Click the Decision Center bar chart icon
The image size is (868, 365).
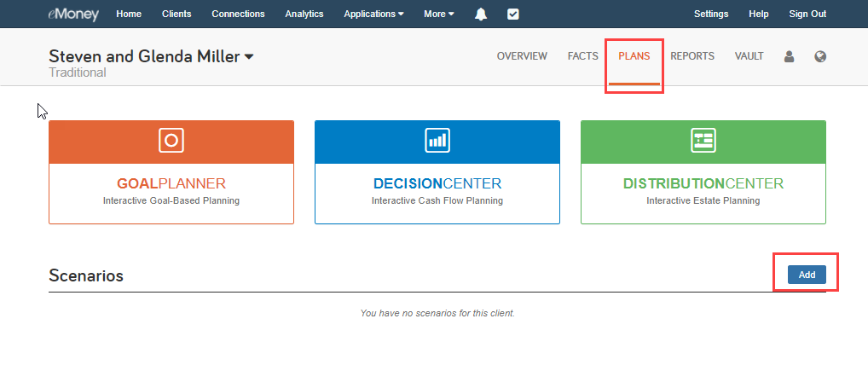[x=437, y=140]
